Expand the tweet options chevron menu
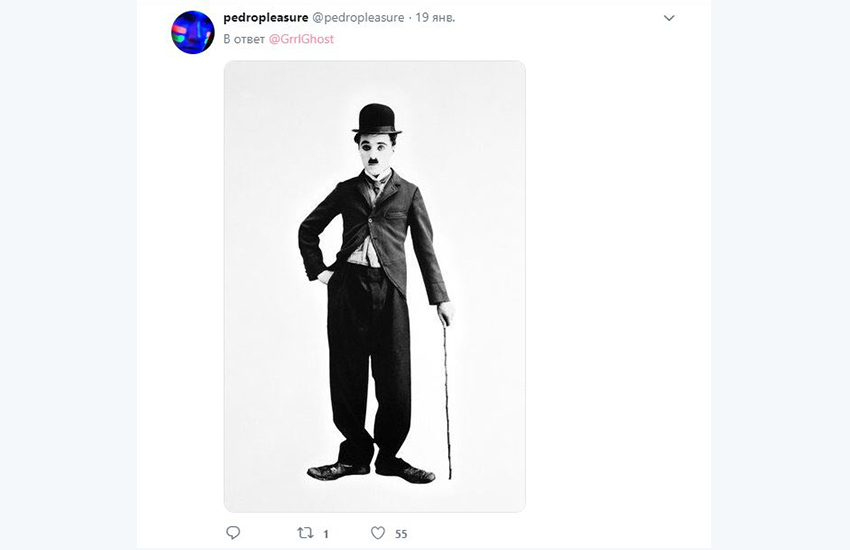Image resolution: width=850 pixels, height=550 pixels. [x=669, y=18]
